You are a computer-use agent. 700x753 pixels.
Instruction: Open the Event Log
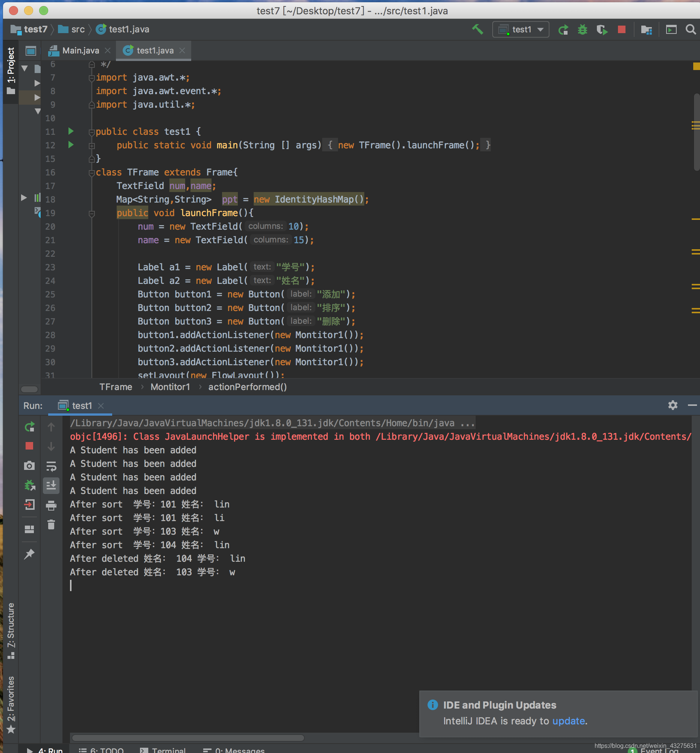point(653,750)
